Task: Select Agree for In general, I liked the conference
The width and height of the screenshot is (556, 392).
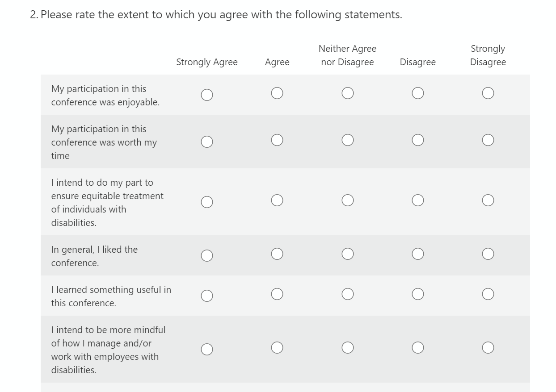Action: 277,254
